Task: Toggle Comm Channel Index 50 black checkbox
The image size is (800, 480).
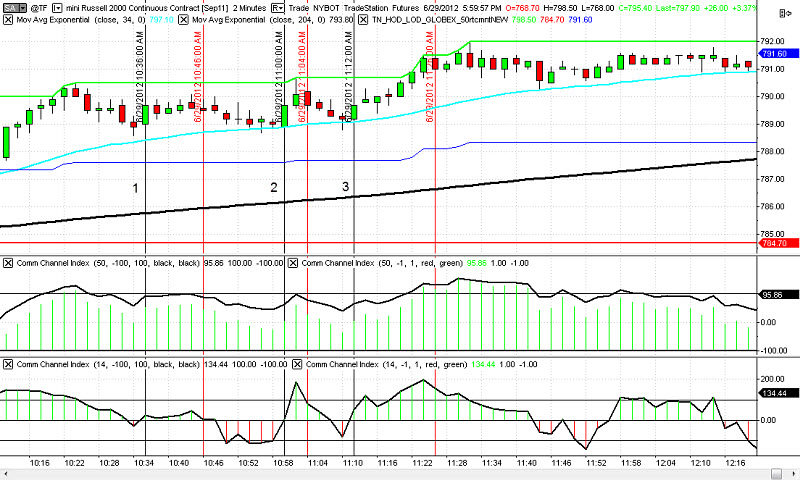Action: click(x=8, y=263)
